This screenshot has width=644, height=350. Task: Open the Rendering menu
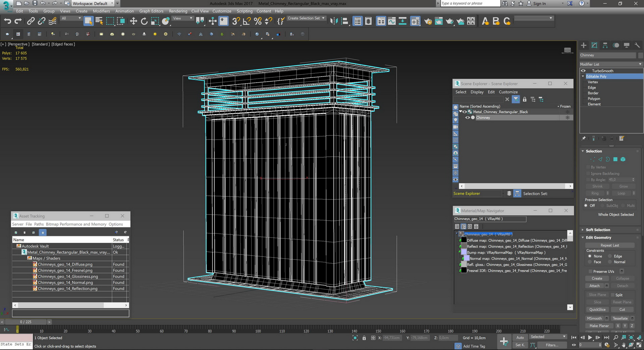178,11
